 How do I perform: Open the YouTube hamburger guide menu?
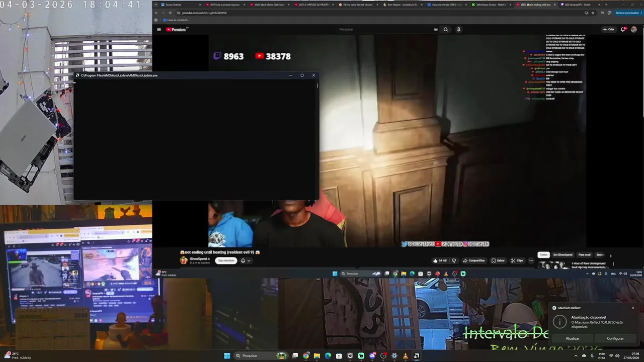pyautogui.click(x=159, y=30)
